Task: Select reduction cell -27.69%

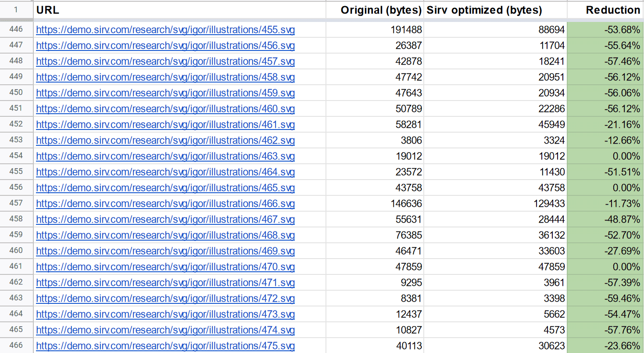Action: (605, 251)
